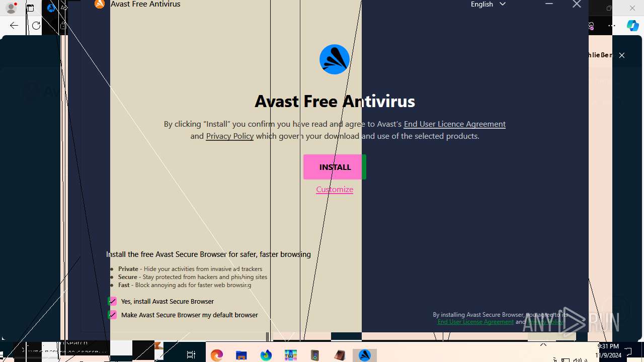The width and height of the screenshot is (644, 362).
Task: Open Edge tab actions menu icon
Action: (30, 8)
